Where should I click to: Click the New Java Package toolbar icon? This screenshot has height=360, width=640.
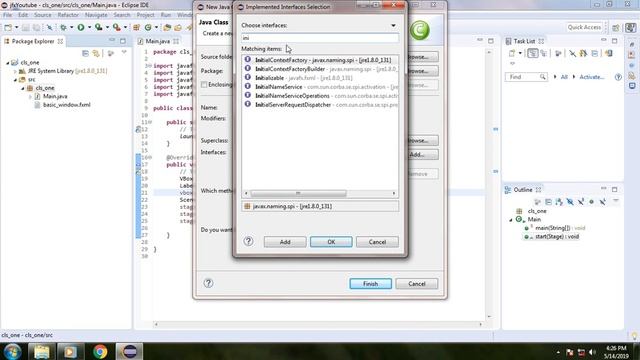coord(137,27)
